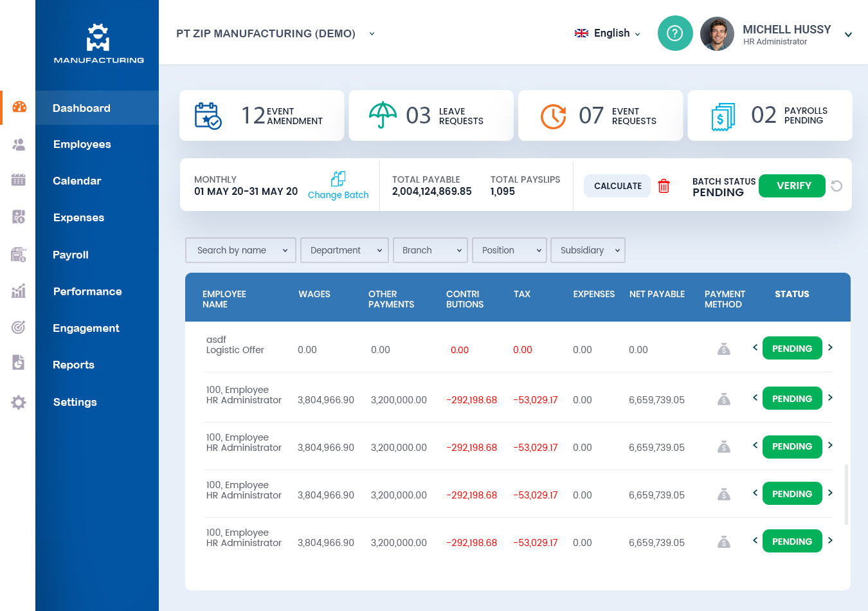Screen dimensions: 868x611
Task: Click the table's vertical scrollbar
Action: (846, 494)
